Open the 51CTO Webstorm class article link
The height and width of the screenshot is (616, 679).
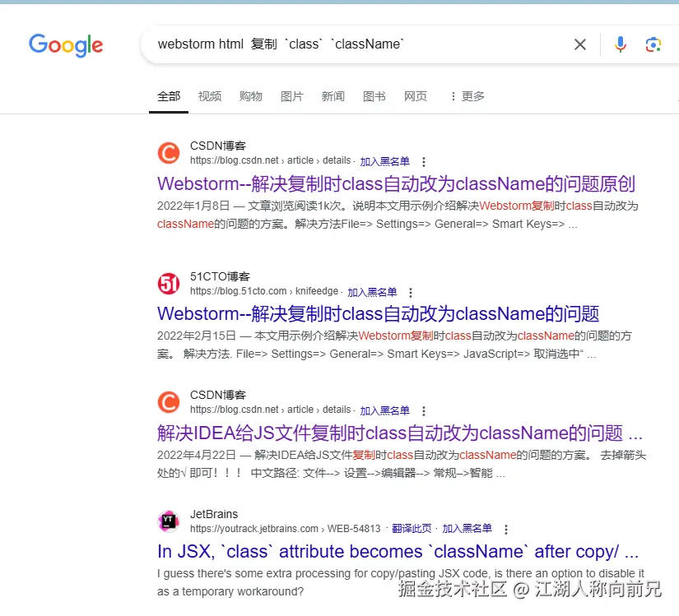point(378,313)
